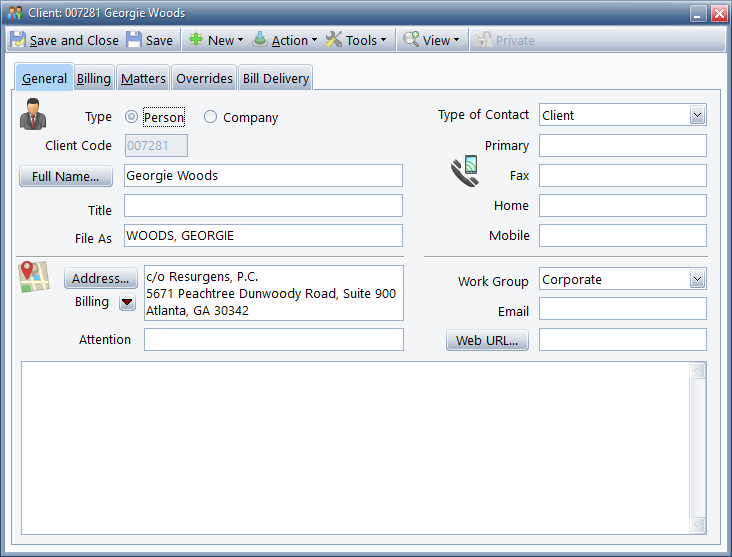The width and height of the screenshot is (732, 557).
Task: Click the green plus New icon
Action: point(196,41)
